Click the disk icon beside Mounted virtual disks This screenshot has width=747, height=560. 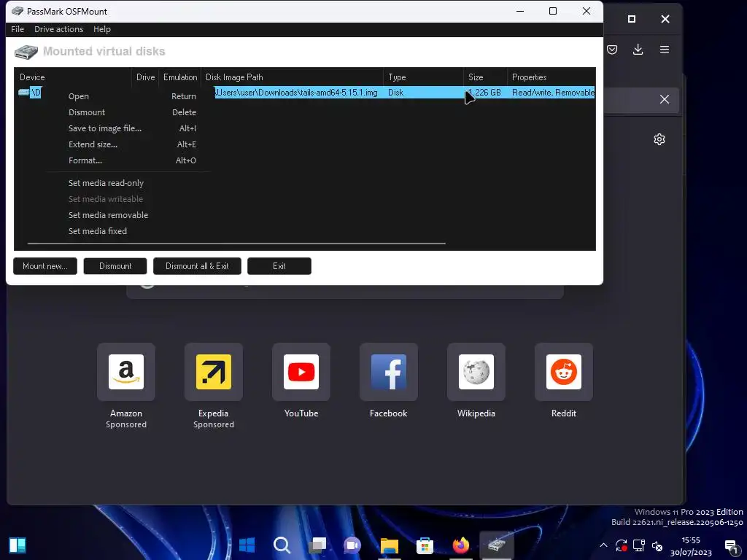point(26,52)
